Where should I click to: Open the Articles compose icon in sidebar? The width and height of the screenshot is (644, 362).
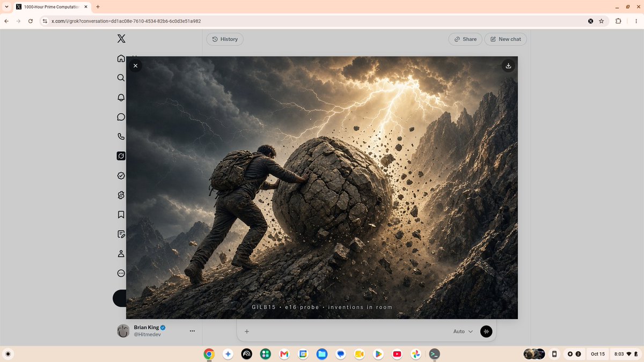(121, 234)
